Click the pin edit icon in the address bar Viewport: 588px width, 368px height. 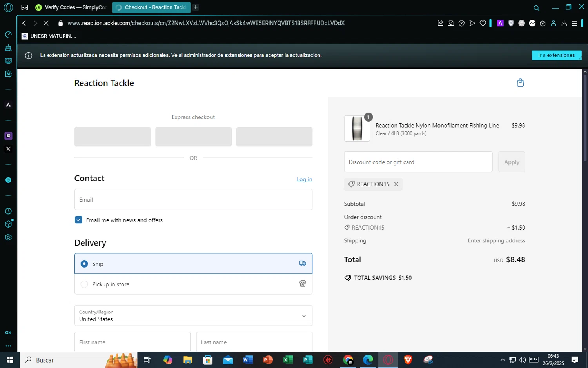(440, 23)
